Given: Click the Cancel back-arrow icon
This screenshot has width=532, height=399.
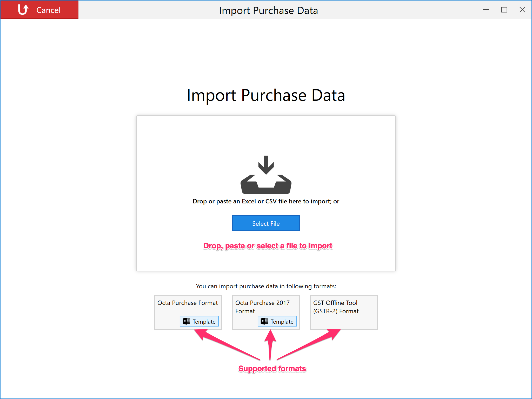Looking at the screenshot, I should [23, 10].
